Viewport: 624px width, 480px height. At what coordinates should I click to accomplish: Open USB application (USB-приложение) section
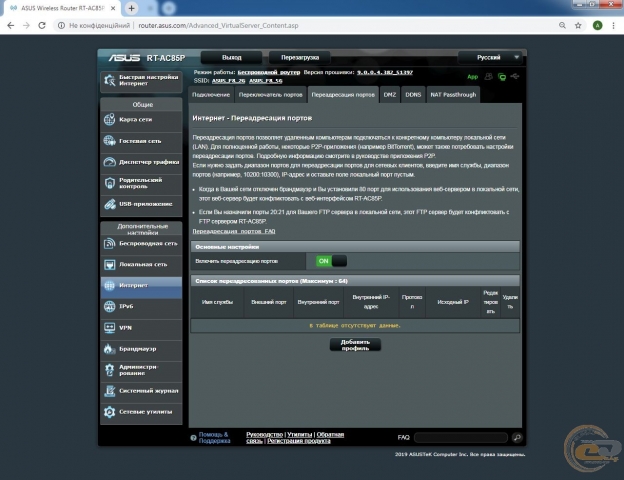[141, 204]
